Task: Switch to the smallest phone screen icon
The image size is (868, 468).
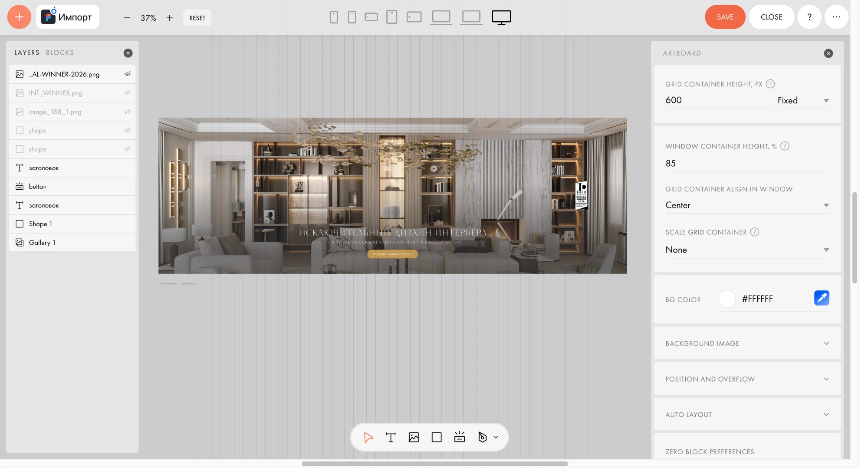Action: (x=334, y=17)
